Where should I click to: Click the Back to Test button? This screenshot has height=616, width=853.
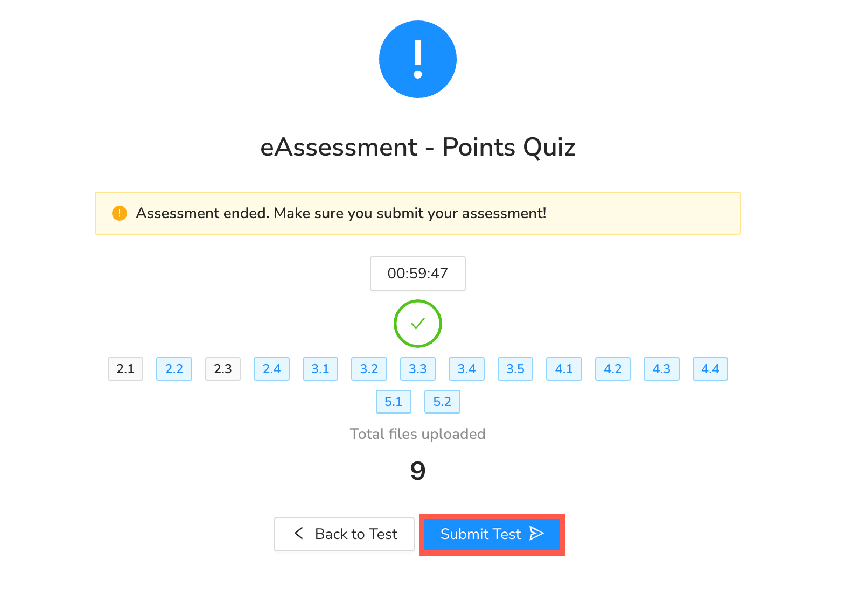click(344, 534)
